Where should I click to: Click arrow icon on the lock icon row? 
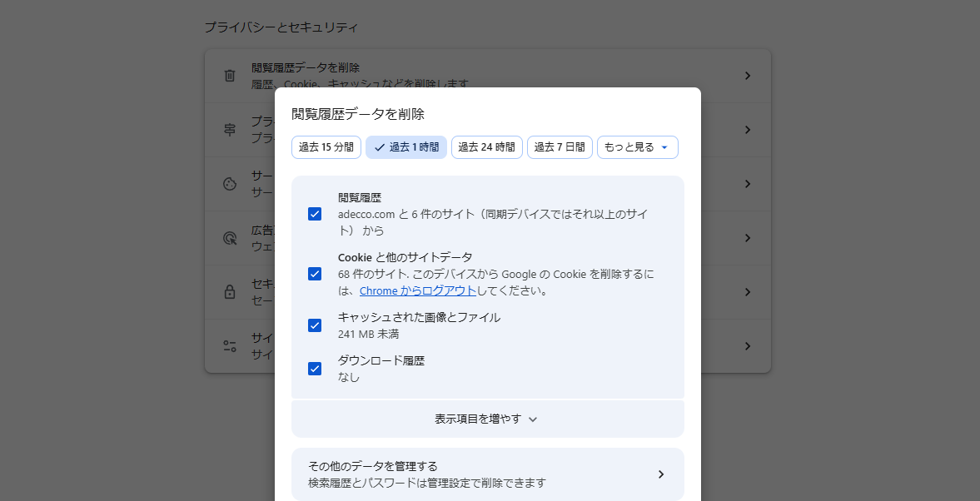tap(747, 292)
